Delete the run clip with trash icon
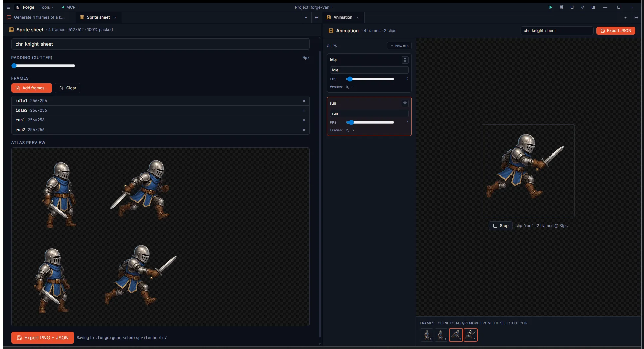The image size is (644, 349). pyautogui.click(x=405, y=103)
